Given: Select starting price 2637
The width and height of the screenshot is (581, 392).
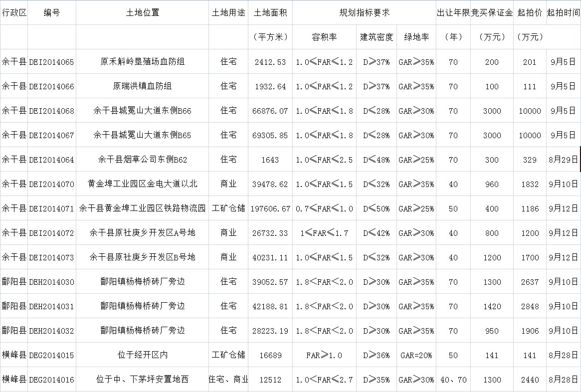Looking at the screenshot, I should coord(530,282).
